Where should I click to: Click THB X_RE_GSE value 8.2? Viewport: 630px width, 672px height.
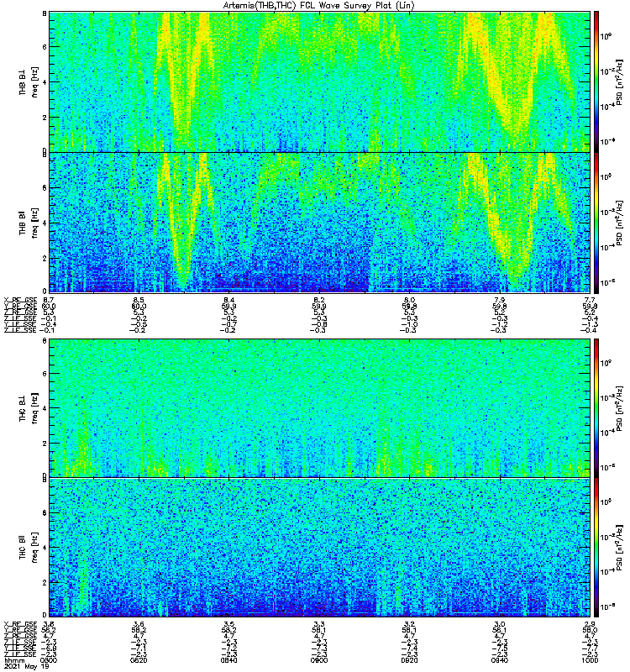click(319, 300)
